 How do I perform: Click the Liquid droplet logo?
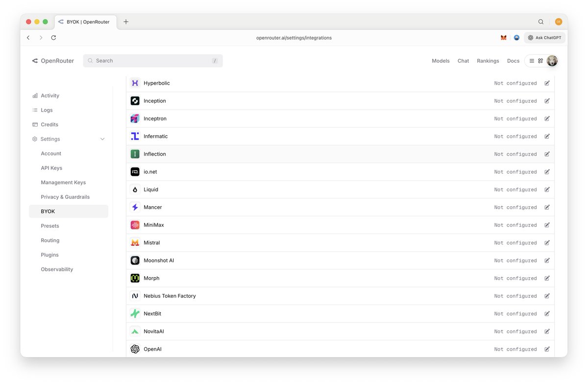(x=135, y=190)
